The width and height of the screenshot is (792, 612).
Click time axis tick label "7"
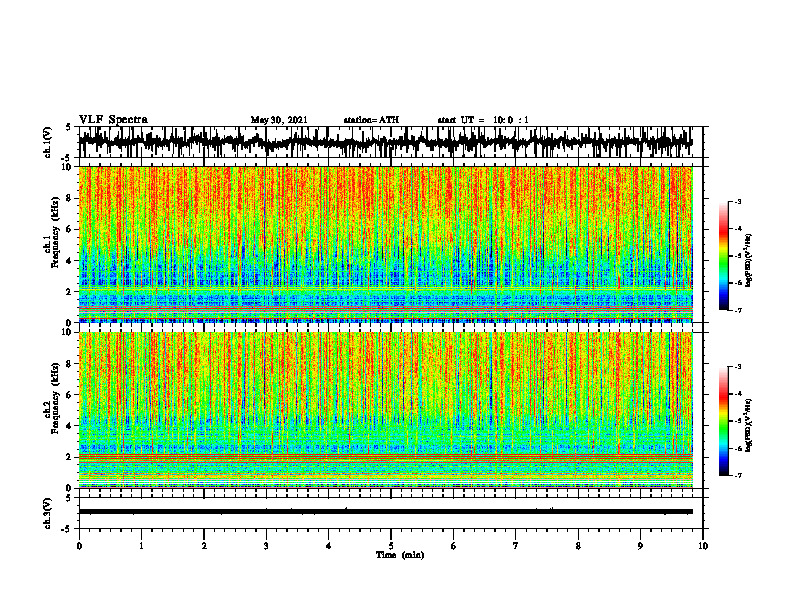516,546
